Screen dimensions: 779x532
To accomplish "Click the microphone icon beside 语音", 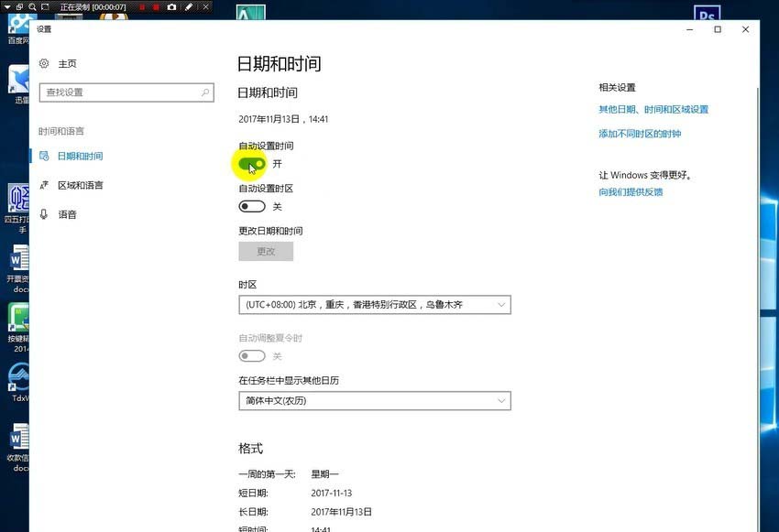I will coord(44,214).
